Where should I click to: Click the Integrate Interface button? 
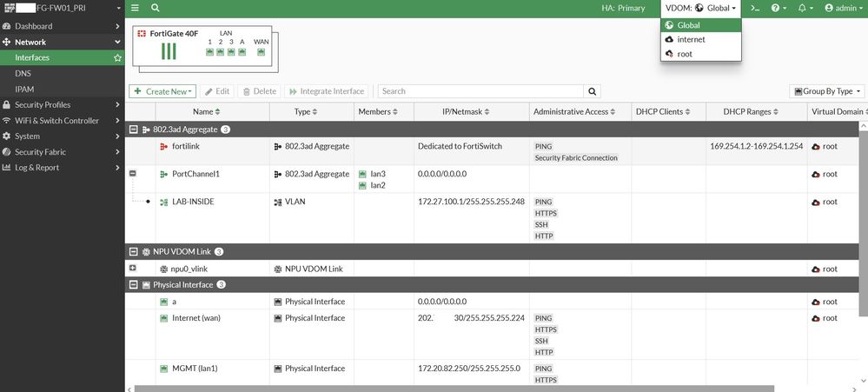pyautogui.click(x=327, y=91)
